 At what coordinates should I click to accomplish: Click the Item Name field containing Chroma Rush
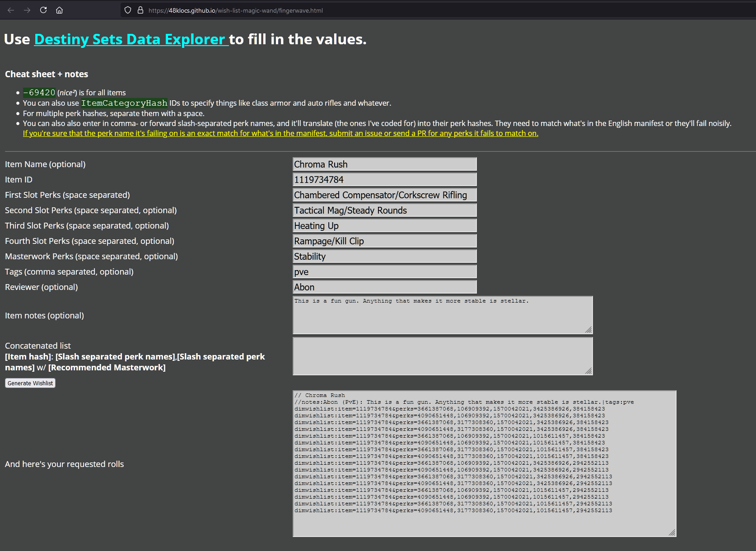[384, 164]
